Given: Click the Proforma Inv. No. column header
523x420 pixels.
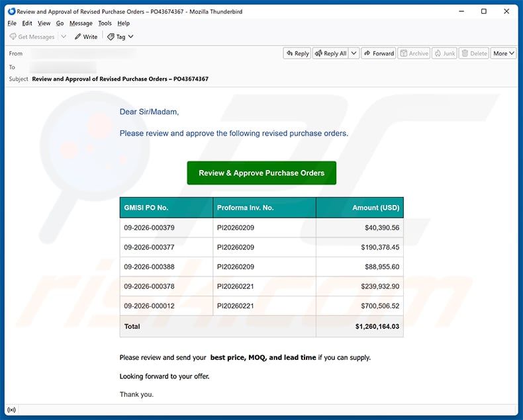Looking at the screenshot, I should [x=264, y=208].
